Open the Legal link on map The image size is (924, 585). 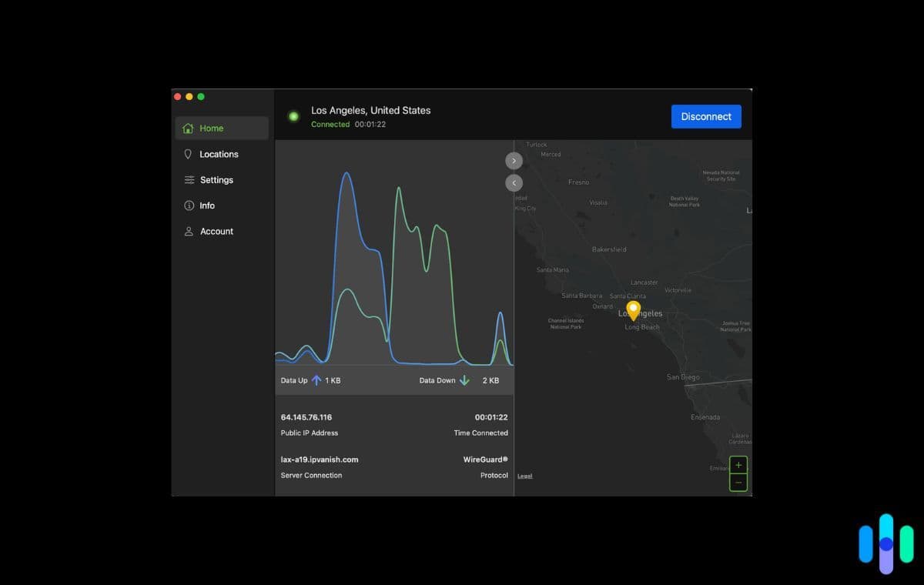524,476
